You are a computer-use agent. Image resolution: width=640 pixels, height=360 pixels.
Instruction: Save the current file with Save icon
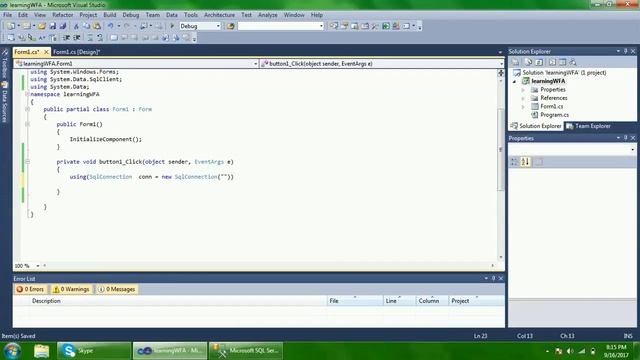pos(53,26)
